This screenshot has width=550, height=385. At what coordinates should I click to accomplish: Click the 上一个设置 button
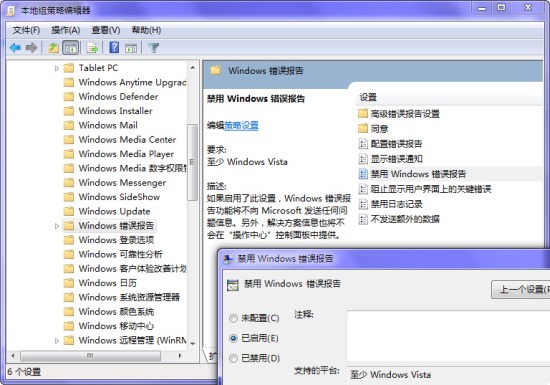point(521,290)
